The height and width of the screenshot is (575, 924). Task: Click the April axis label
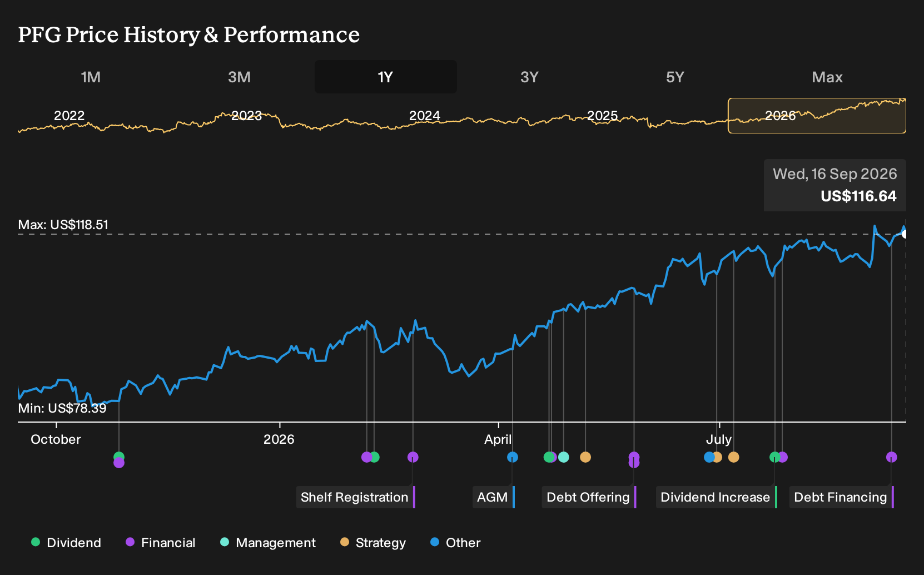click(498, 439)
